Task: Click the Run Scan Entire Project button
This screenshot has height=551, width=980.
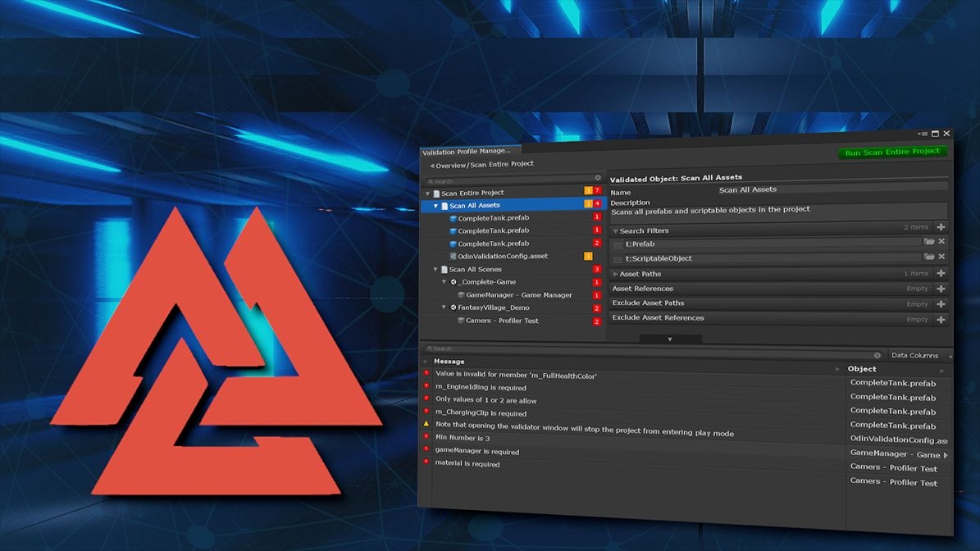Action: point(892,151)
